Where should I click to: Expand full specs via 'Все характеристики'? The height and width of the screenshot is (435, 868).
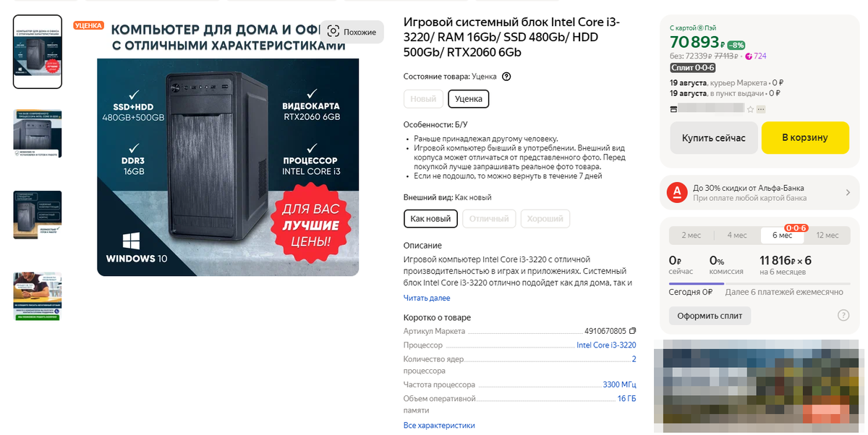439,426
